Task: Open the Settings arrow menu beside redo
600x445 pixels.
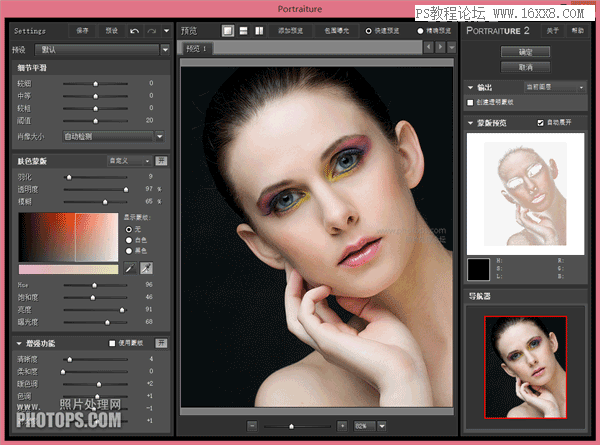Action: point(166,31)
